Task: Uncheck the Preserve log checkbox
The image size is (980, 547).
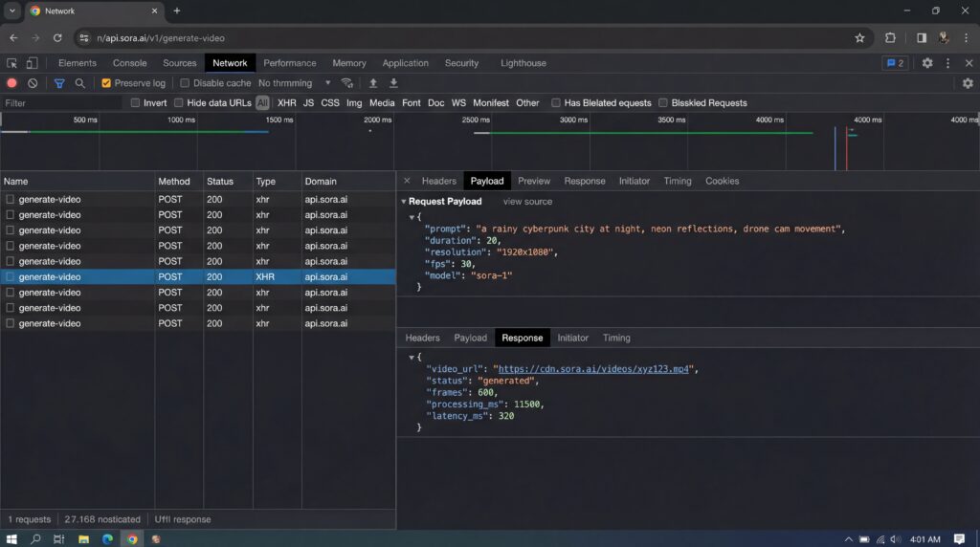Action: coord(106,83)
